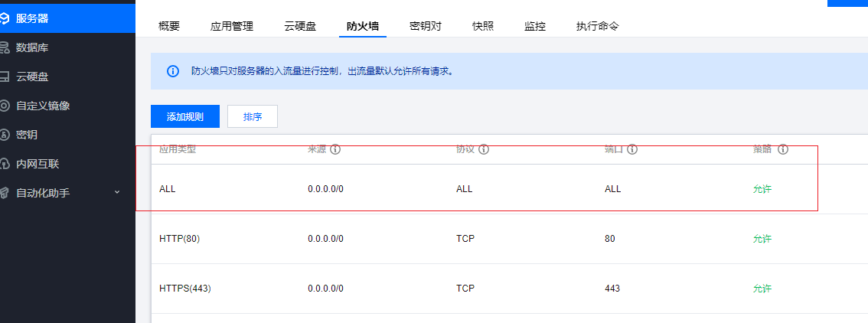Open the 自动化助手 sidebar menu item
Viewport: 868px width, 323px height.
[67, 193]
